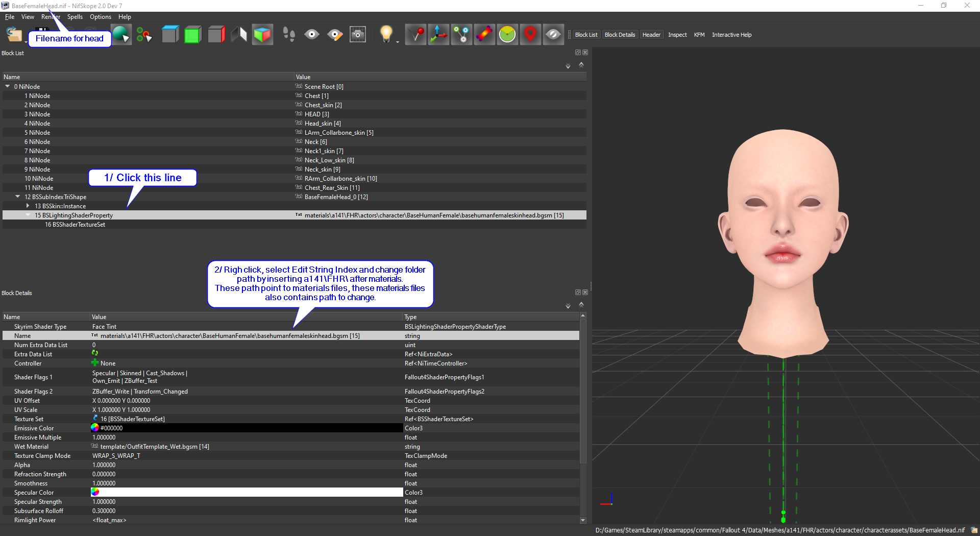Click the camera screenshot icon in the toolbar
Viewport: 980px width, 536px height.
(357, 34)
